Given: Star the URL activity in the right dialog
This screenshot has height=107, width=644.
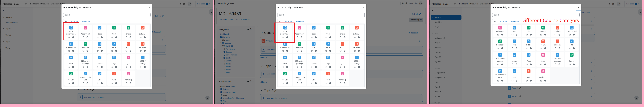Looking at the screenshot, I should (512, 81).
